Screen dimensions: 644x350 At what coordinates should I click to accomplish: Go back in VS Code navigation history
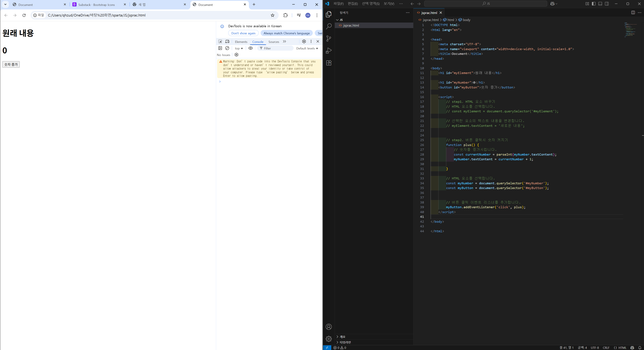pyautogui.click(x=412, y=4)
